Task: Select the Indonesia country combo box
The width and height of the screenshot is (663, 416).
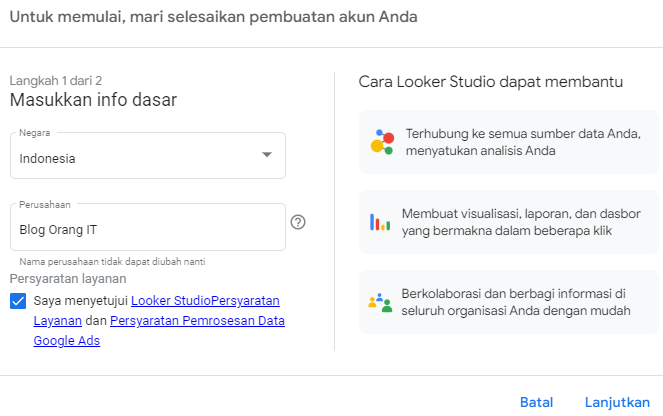Action: (148, 156)
